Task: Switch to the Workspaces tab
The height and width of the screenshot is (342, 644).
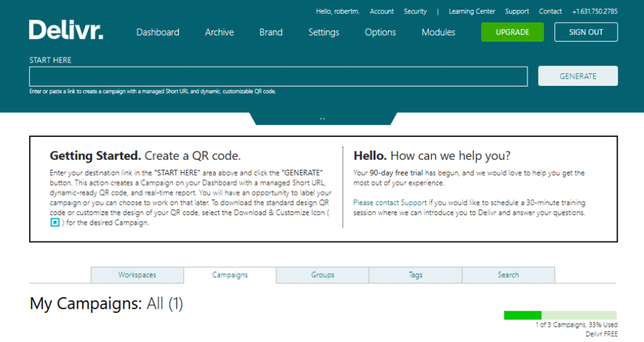Action: (137, 275)
